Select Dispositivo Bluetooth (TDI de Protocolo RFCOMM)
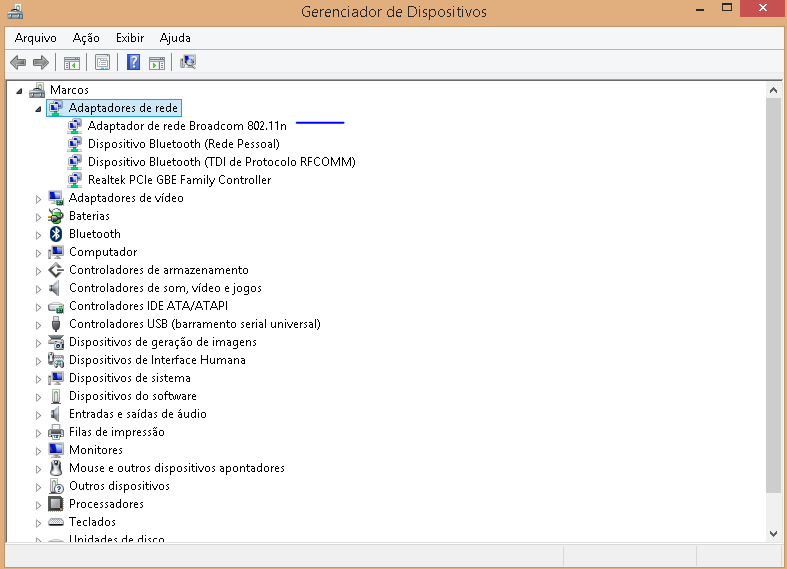The height and width of the screenshot is (569, 787). click(x=222, y=162)
